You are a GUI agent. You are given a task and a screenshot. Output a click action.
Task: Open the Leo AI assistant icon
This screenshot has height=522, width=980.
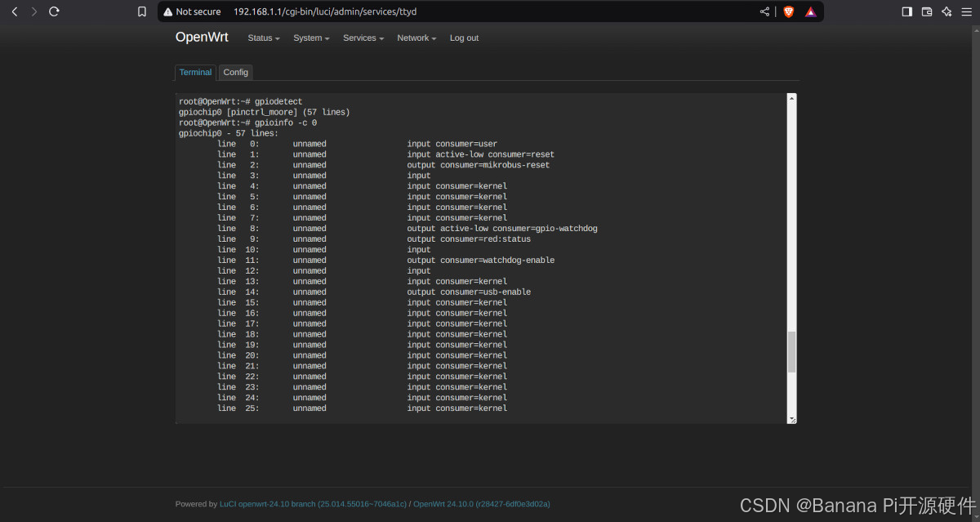pyautogui.click(x=947, y=11)
